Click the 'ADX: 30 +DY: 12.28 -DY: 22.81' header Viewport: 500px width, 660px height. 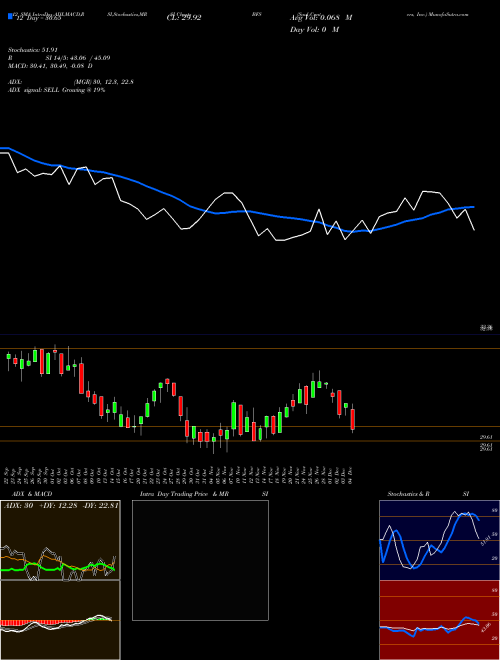[61, 506]
